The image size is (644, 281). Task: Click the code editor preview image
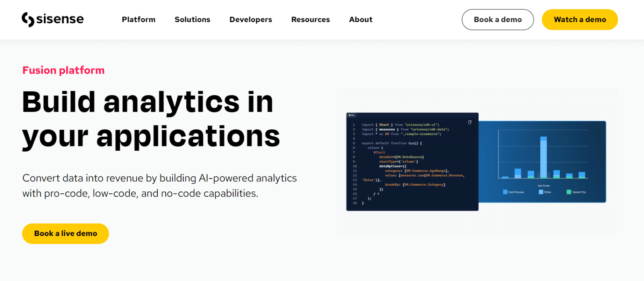click(x=412, y=162)
